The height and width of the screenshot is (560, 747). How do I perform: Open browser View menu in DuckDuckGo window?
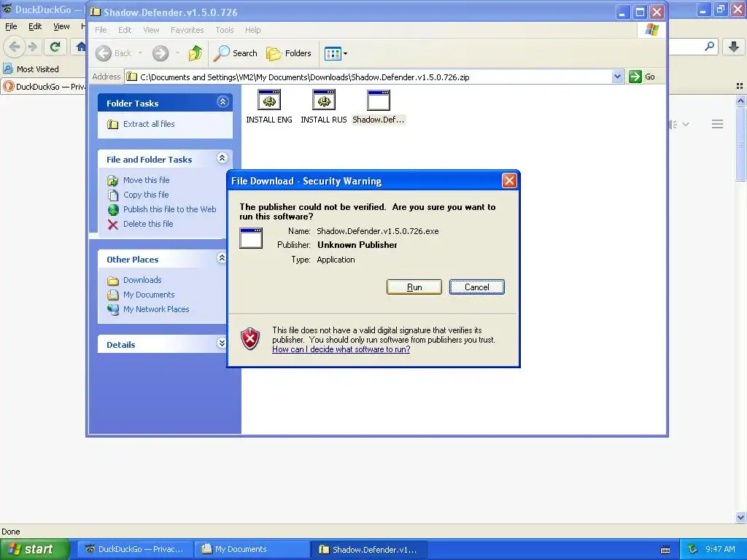(61, 27)
